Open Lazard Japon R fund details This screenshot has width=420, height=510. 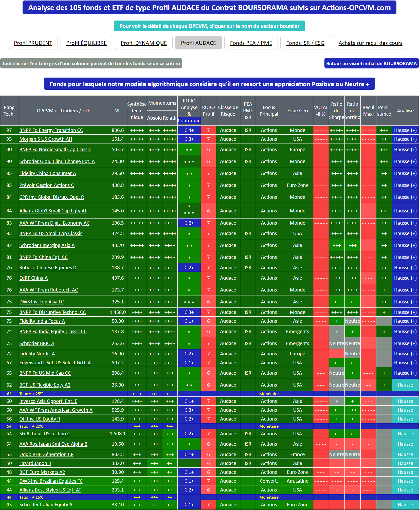pyautogui.click(x=35, y=463)
